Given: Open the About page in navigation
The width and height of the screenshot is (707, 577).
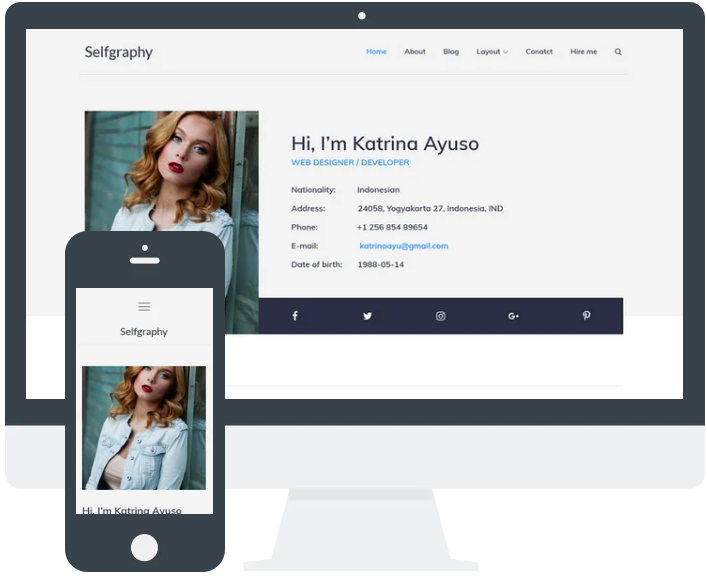Looking at the screenshot, I should 415,52.
